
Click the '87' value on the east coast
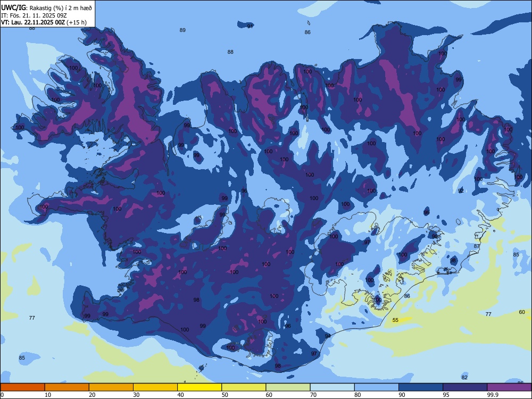pyautogui.click(x=477, y=246)
